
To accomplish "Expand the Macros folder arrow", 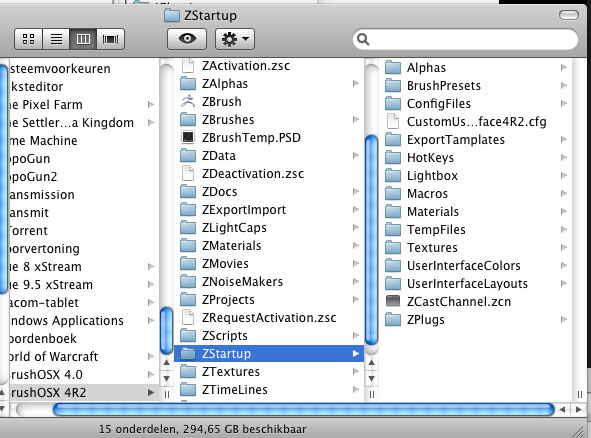I will [564, 193].
